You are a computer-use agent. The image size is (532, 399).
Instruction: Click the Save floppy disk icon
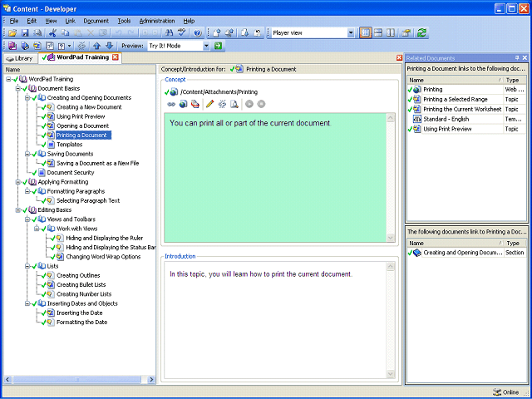point(25,33)
